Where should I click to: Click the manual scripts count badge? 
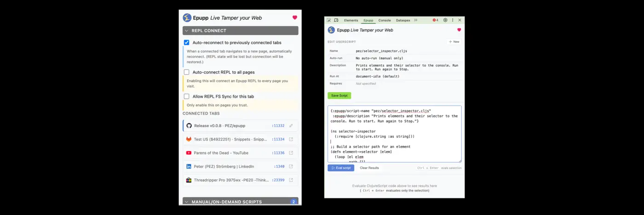tap(293, 202)
